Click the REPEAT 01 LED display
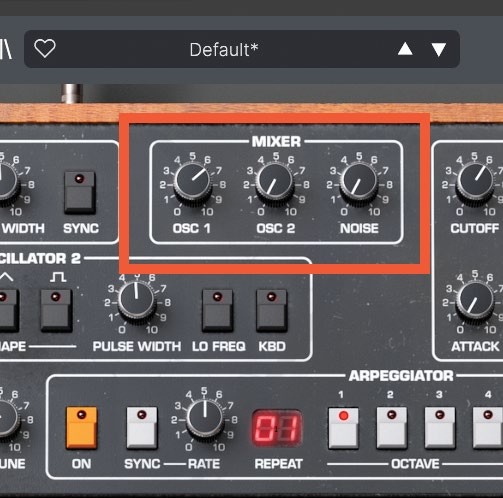503x498 pixels. click(277, 428)
